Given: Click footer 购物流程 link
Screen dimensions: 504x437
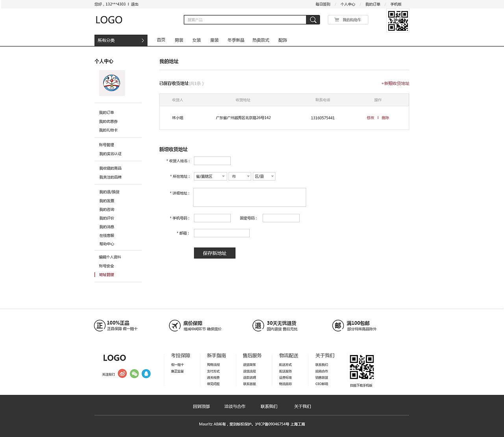Looking at the screenshot, I should [213, 365].
